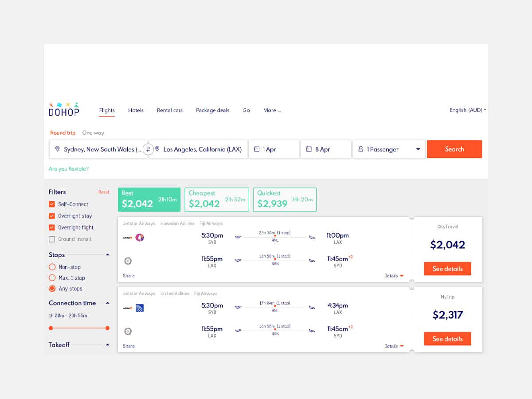Image resolution: width=532 pixels, height=399 pixels.
Task: Click the passenger person icon
Action: [361, 149]
